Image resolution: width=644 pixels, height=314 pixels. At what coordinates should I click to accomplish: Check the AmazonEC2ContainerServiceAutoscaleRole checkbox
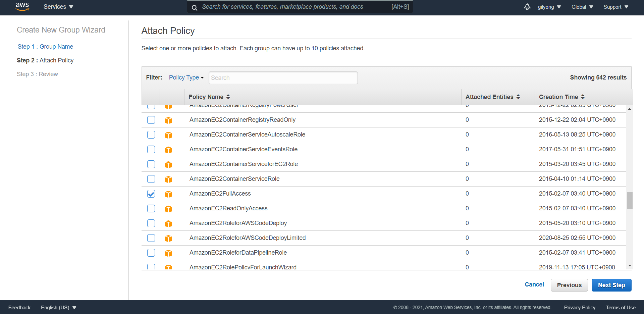(151, 135)
